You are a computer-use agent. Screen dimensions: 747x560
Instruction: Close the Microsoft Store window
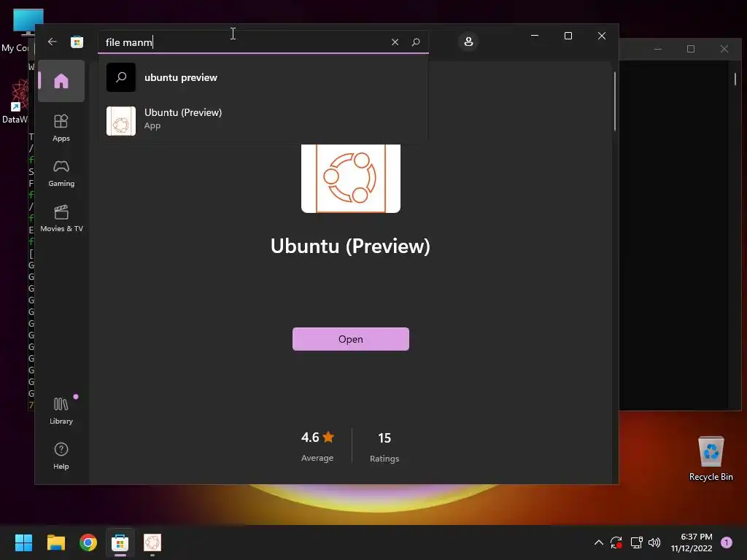pyautogui.click(x=602, y=36)
